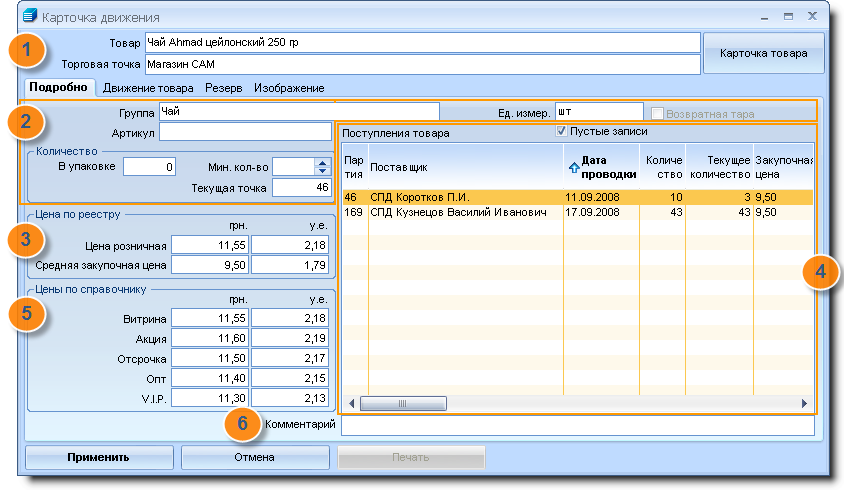
Task: Click the Ед. измер. field
Action: coord(599,112)
